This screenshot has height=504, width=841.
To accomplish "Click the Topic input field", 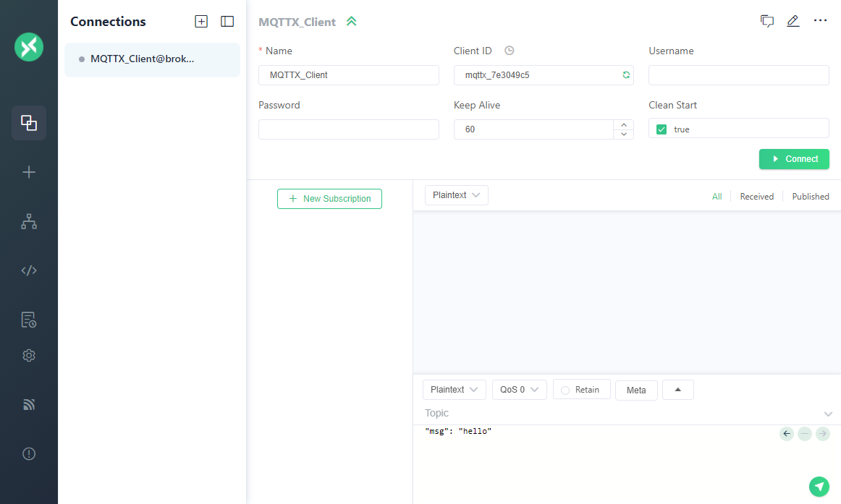I will pos(622,414).
